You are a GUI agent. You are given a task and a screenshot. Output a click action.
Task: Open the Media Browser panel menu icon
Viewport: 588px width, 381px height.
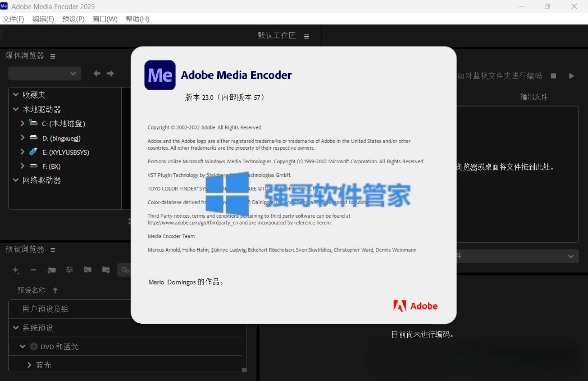coord(53,56)
